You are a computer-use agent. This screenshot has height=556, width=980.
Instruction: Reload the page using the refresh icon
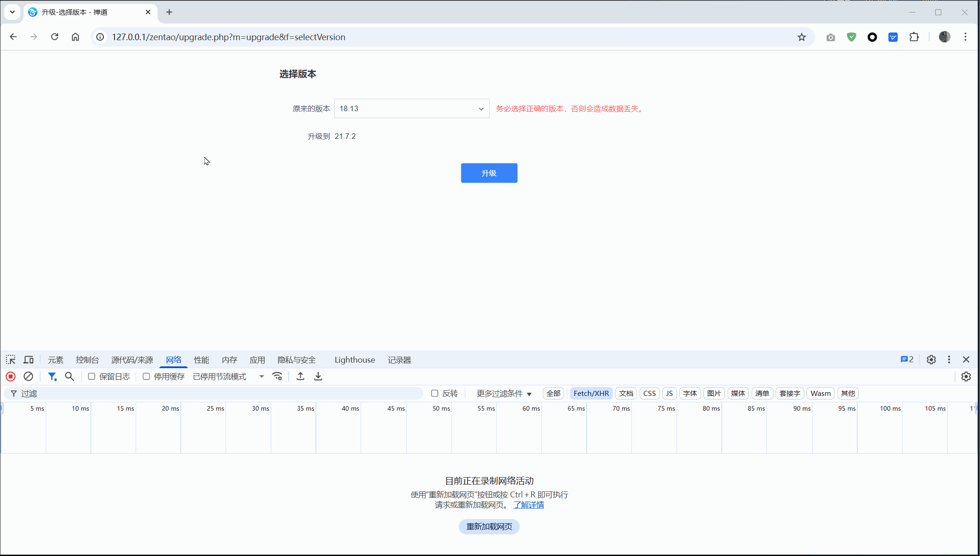pyautogui.click(x=54, y=37)
